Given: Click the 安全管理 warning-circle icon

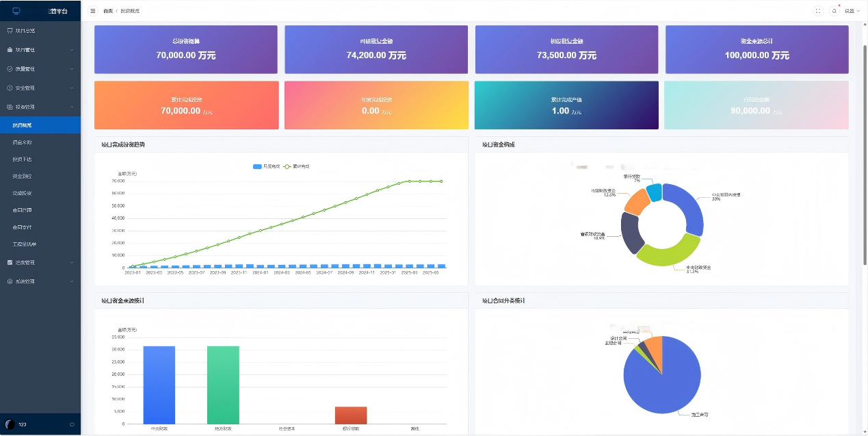Looking at the screenshot, I should [x=10, y=88].
